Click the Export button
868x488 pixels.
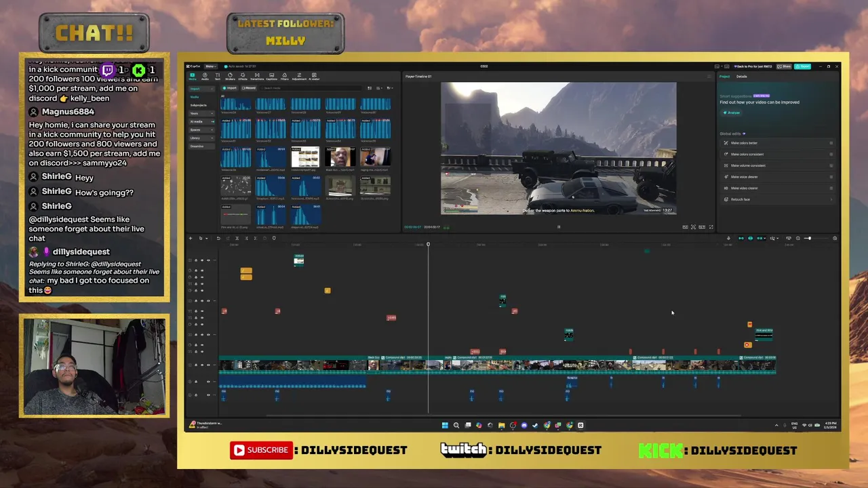(802, 66)
